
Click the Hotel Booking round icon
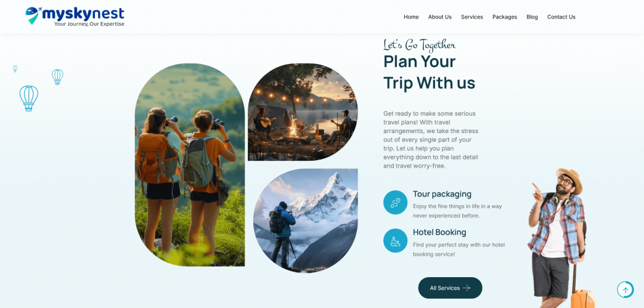[x=395, y=241]
